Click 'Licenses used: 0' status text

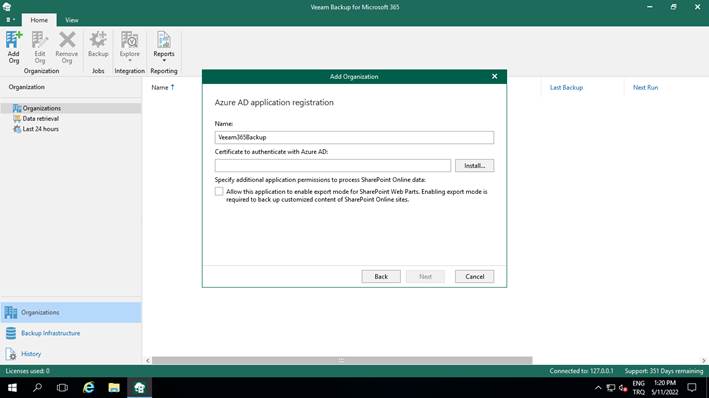click(28, 371)
